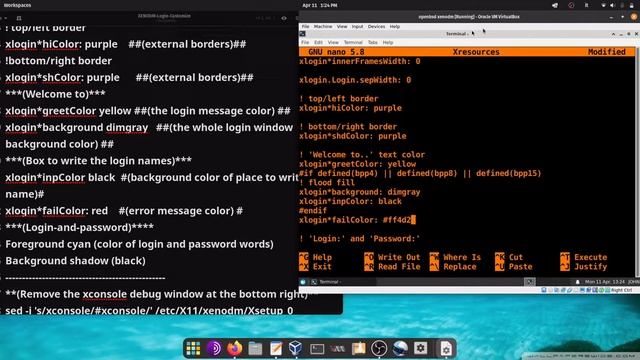Click the volume icon in the top panel

click(612, 5)
